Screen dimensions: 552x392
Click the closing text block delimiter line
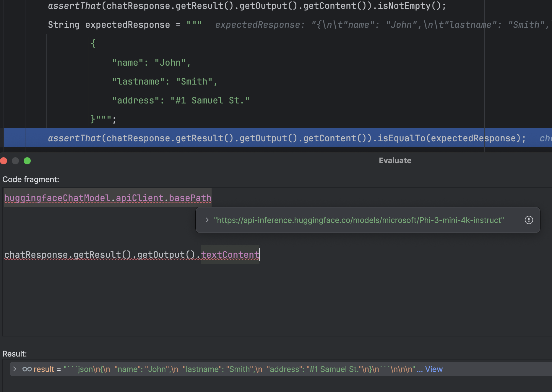pyautogui.click(x=103, y=119)
